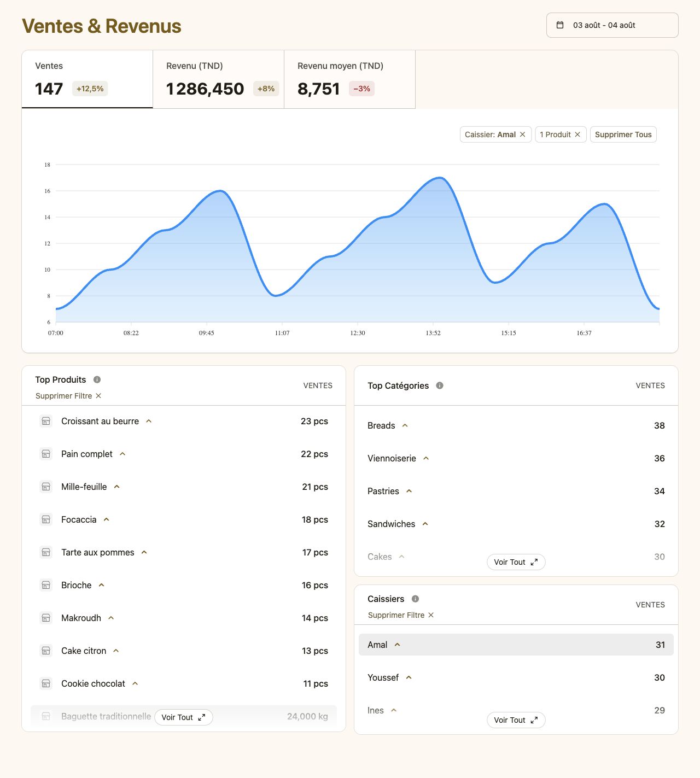Expand the Amal cashier chevron
The width and height of the screenshot is (700, 778).
click(x=398, y=645)
